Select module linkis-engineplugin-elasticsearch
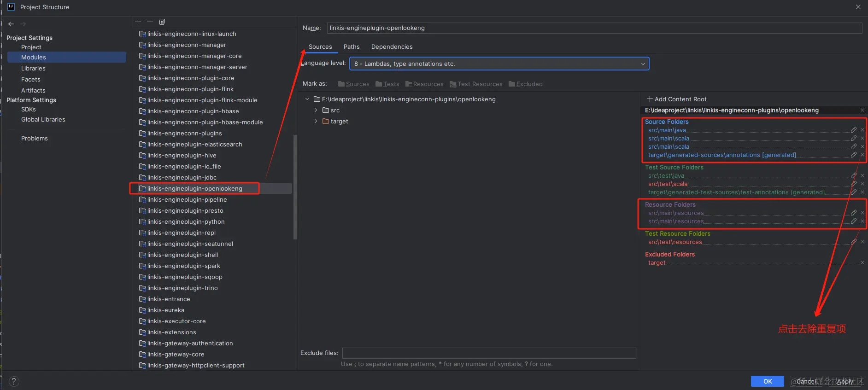868x390 pixels. [x=194, y=144]
